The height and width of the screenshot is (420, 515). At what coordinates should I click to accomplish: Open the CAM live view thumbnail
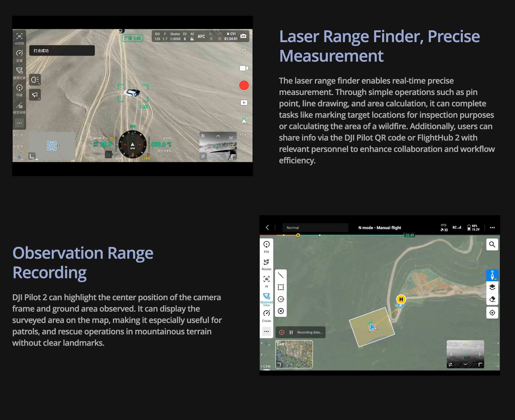294,354
